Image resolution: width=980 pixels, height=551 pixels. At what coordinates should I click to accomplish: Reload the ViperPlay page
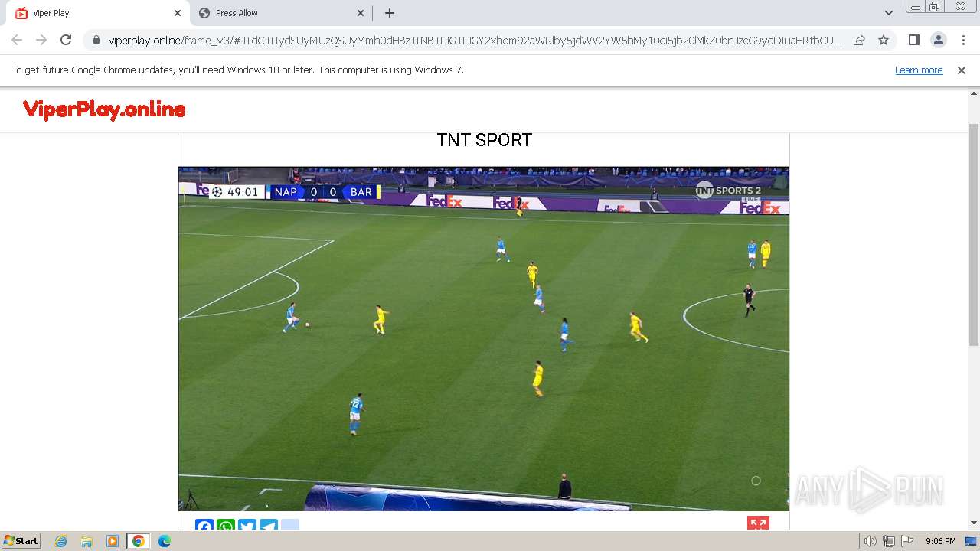66,40
